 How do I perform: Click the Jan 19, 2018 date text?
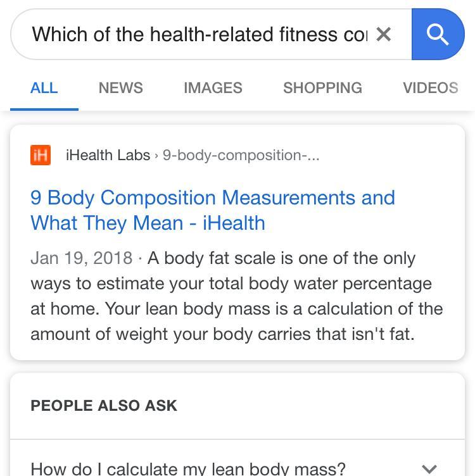(x=82, y=258)
